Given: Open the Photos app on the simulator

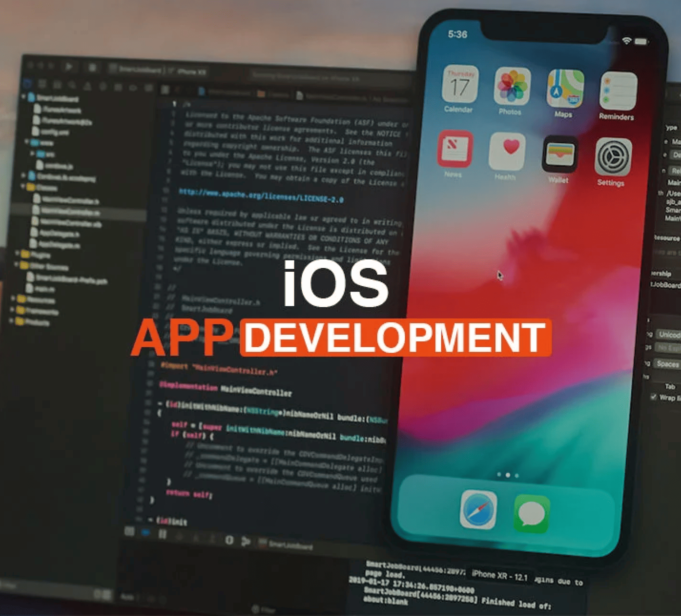Looking at the screenshot, I should (x=512, y=86).
